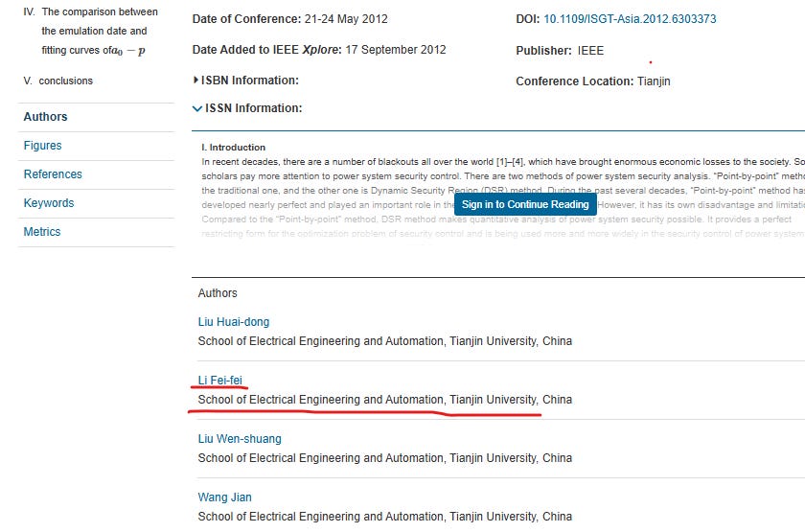The height and width of the screenshot is (532, 805).
Task: Open author profile Liu Huai-dong
Action: 234,322
